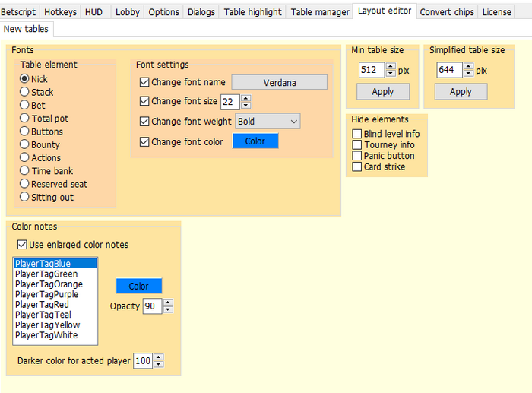
Task: Click the font Color swatch
Action: click(x=255, y=141)
